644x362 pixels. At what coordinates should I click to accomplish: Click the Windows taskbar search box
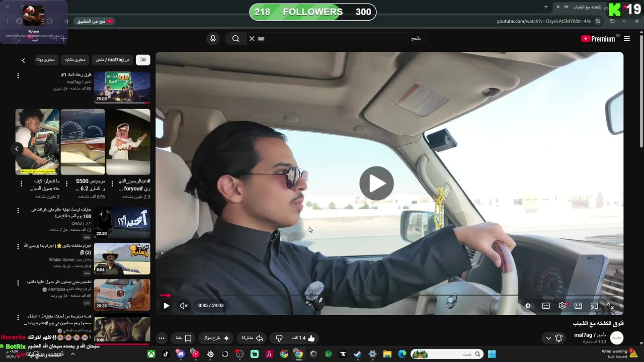tap(447, 354)
